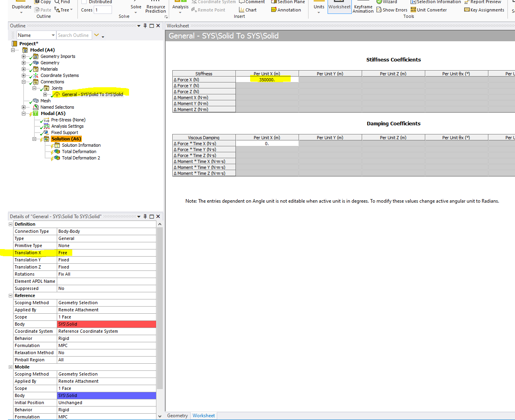Collapse the Solution (A6) node
Viewport: 515px width, 420px height.
tap(35, 139)
